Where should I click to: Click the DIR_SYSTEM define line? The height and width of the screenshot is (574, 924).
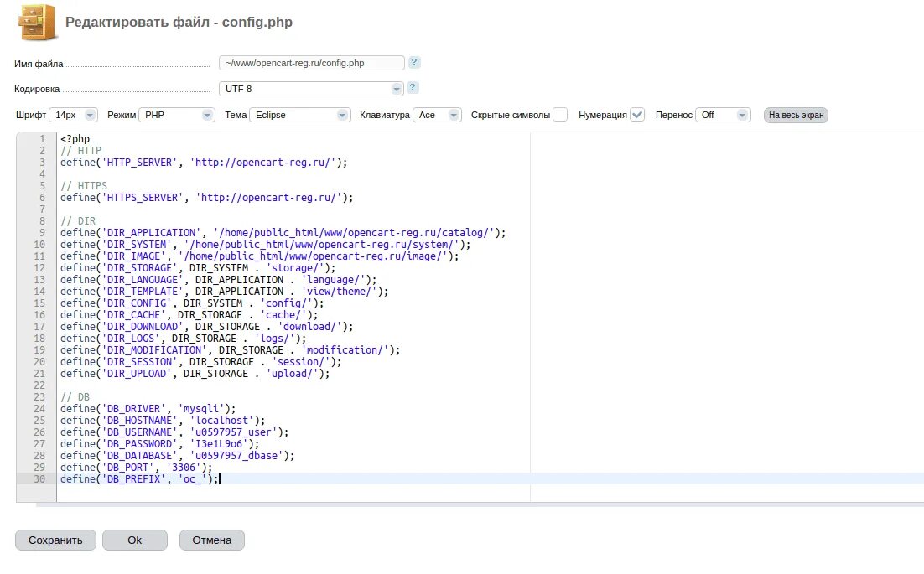[265, 245]
